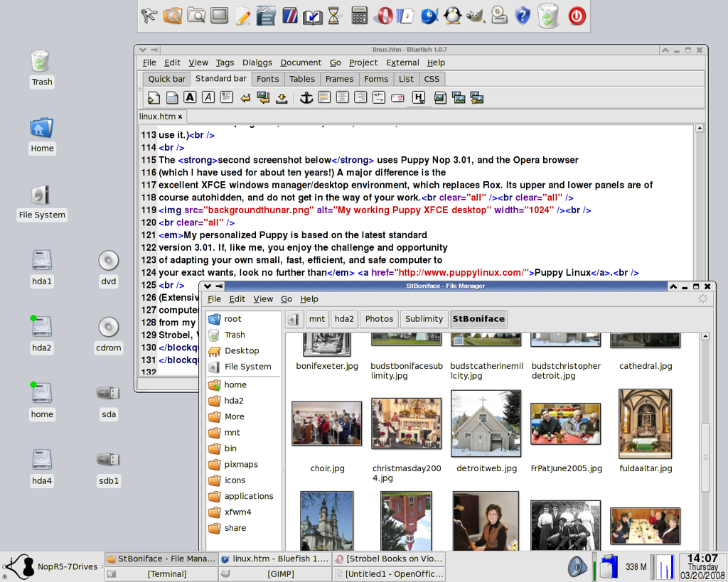Click the line break return-arrow icon
728x582 pixels.
click(245, 98)
